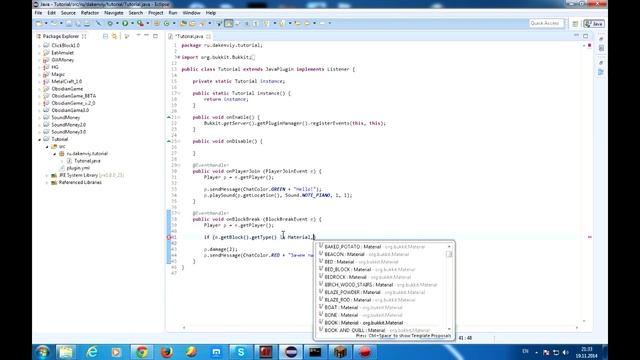
Task: Select plugin.yml in the Package Explorer
Action: pyautogui.click(x=78, y=168)
